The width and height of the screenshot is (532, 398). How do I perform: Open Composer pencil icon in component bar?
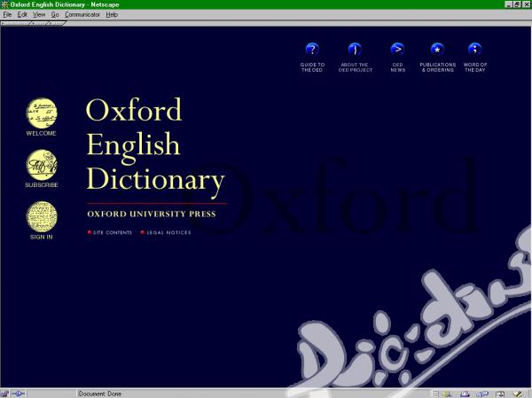click(x=519, y=394)
